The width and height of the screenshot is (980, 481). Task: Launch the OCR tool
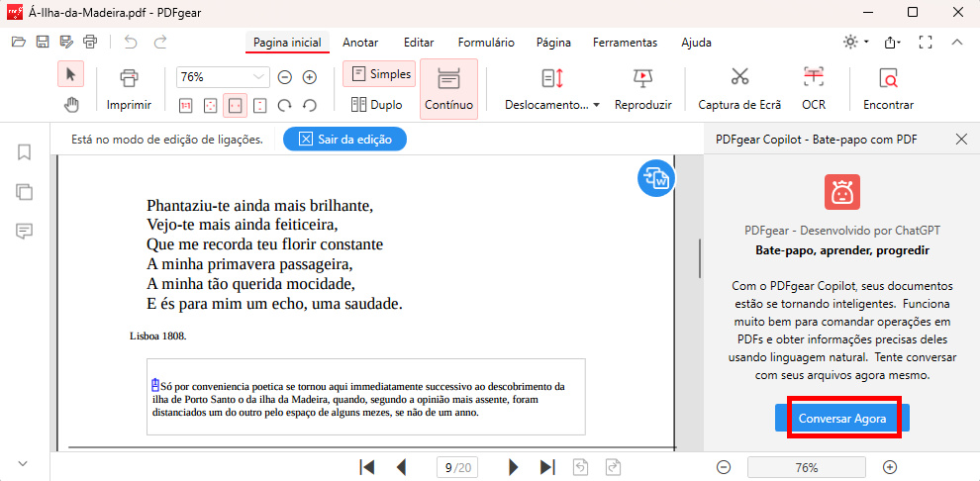(x=814, y=89)
